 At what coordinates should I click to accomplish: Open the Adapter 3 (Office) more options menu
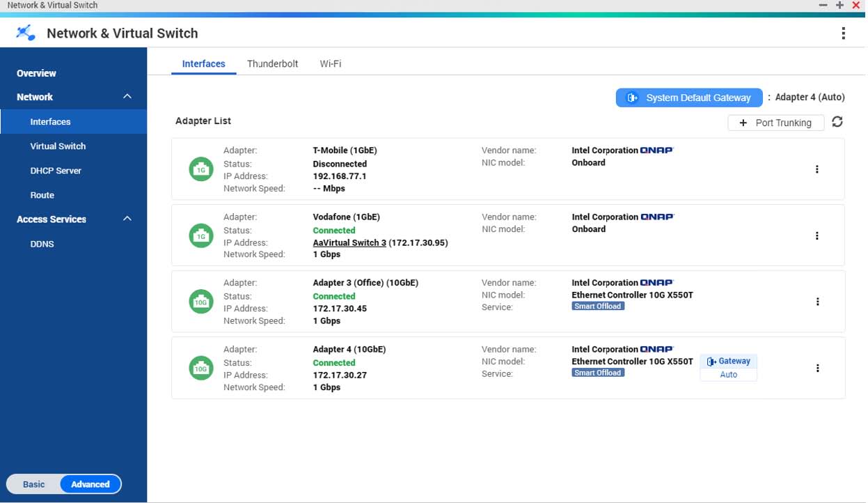817,302
